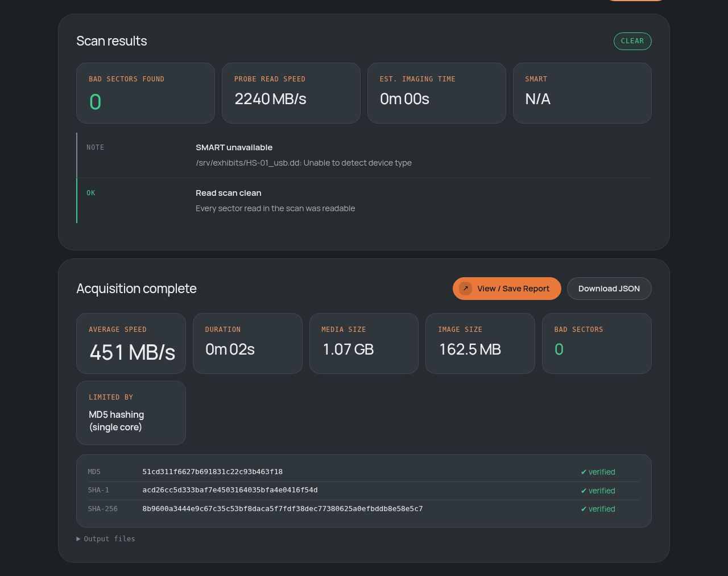Click the MD5 hashing (single core) text

117,421
